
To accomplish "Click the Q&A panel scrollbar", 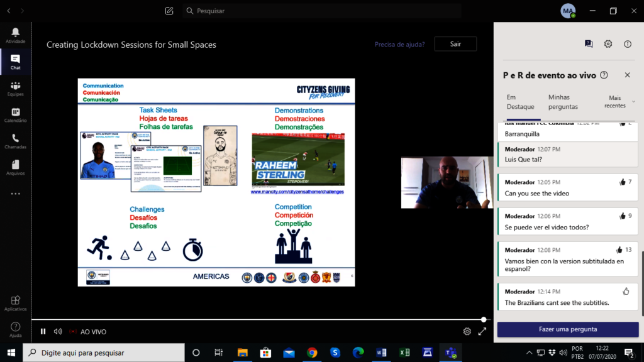I will (642, 283).
